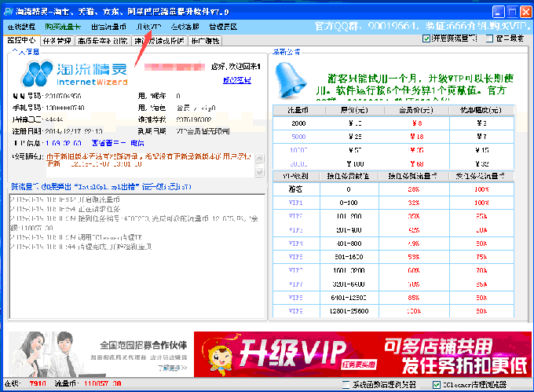Click the 6401-12800 contribution range cell
This screenshot has height=392, width=534.
(x=349, y=298)
